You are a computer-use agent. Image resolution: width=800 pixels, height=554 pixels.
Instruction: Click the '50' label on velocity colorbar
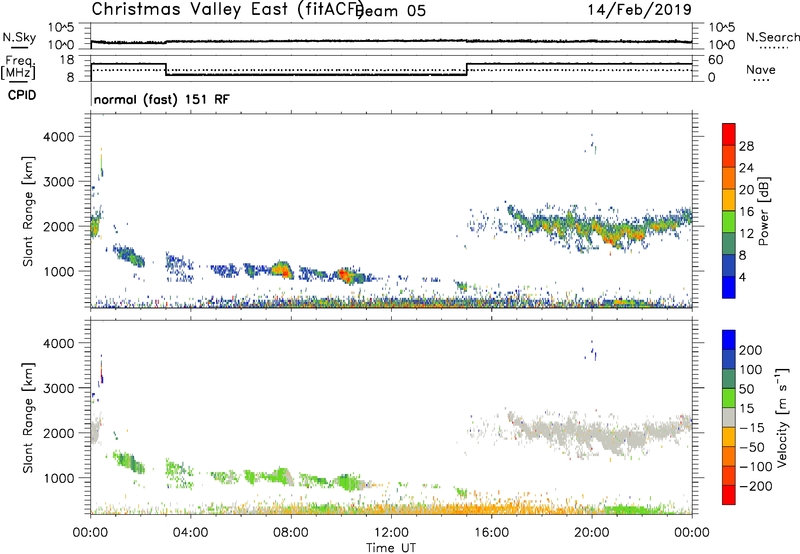click(746, 389)
